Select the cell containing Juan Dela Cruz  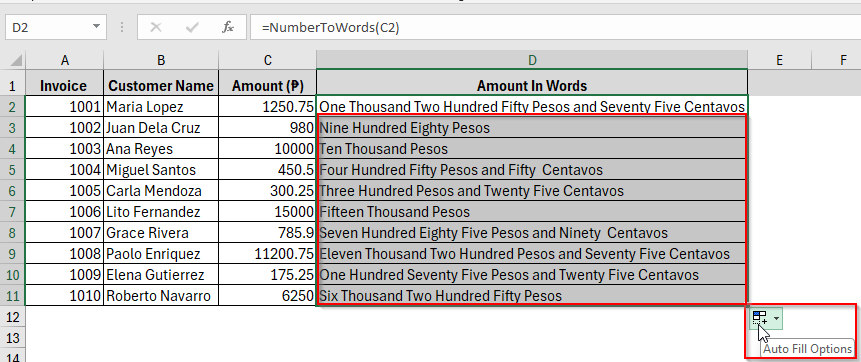161,128
